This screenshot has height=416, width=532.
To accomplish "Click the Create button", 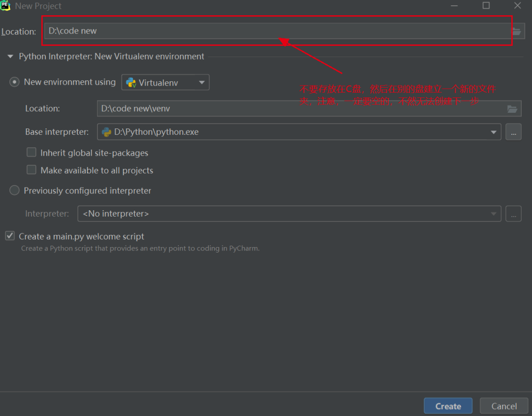I will click(448, 406).
